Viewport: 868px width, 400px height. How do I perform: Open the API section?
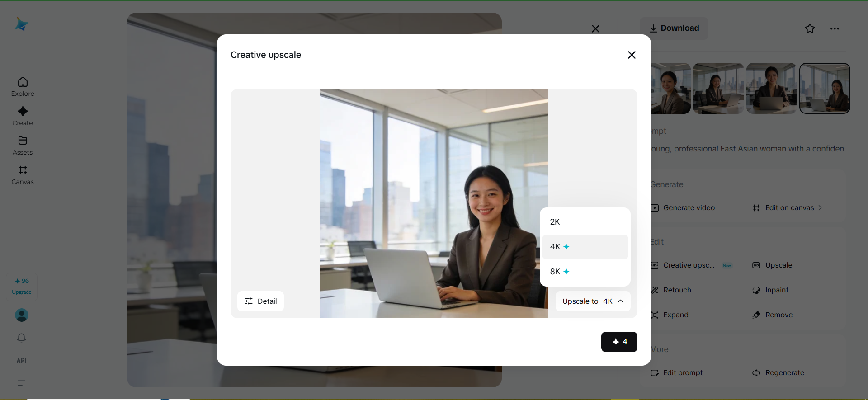tap(22, 361)
